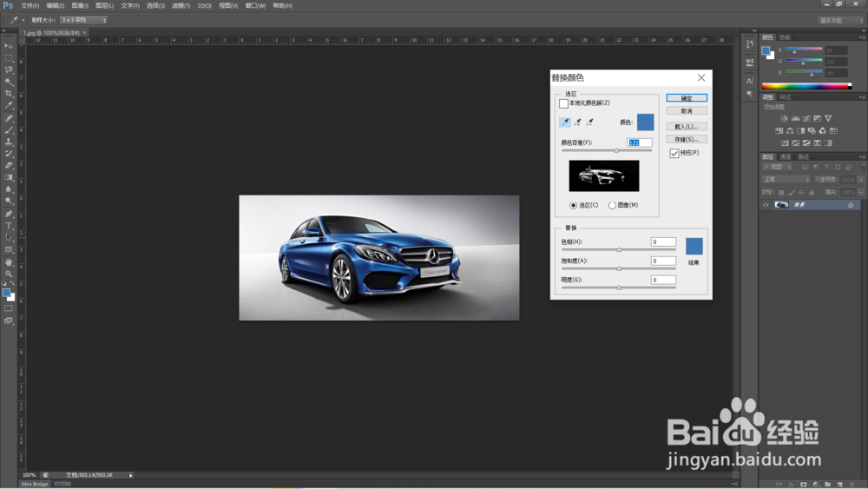Open the Image menu
Screen dimensions: 868x489
click(80, 5)
